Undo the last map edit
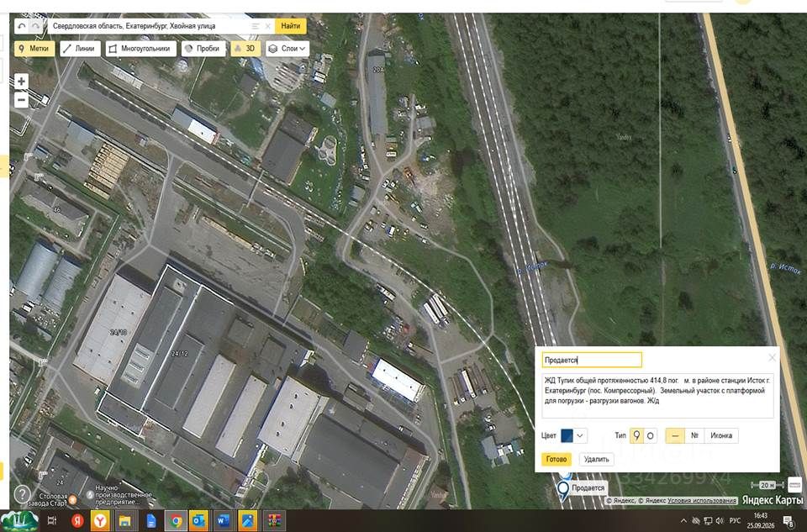The image size is (807, 532). [x=22, y=26]
